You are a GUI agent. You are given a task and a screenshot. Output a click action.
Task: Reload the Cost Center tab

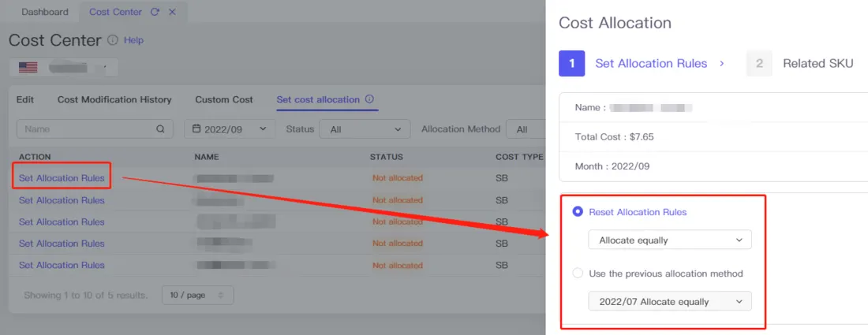tap(155, 12)
